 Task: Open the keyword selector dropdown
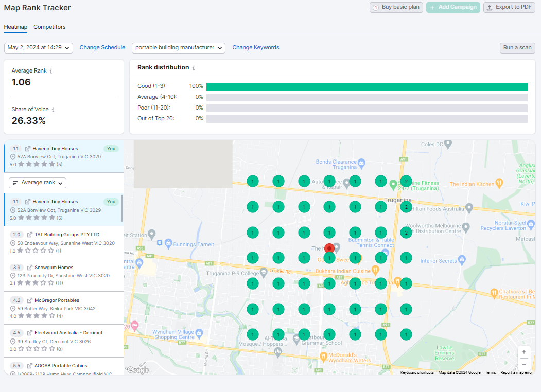[x=179, y=47]
